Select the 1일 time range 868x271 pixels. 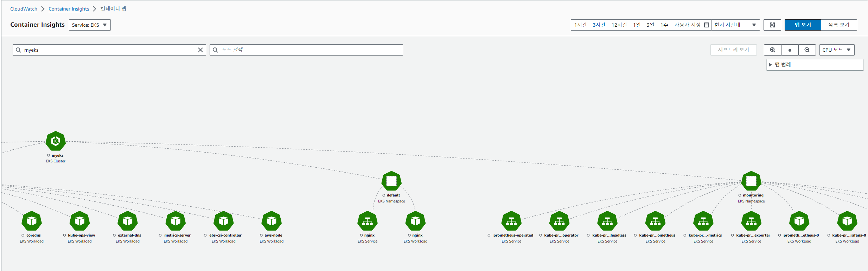[637, 25]
